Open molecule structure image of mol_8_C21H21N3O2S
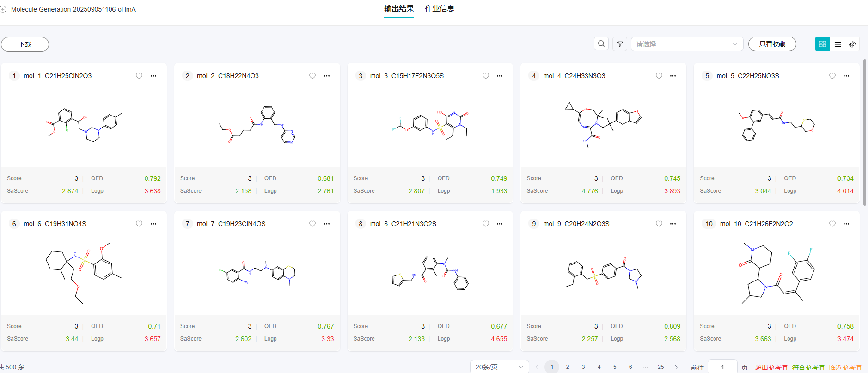 coord(430,273)
